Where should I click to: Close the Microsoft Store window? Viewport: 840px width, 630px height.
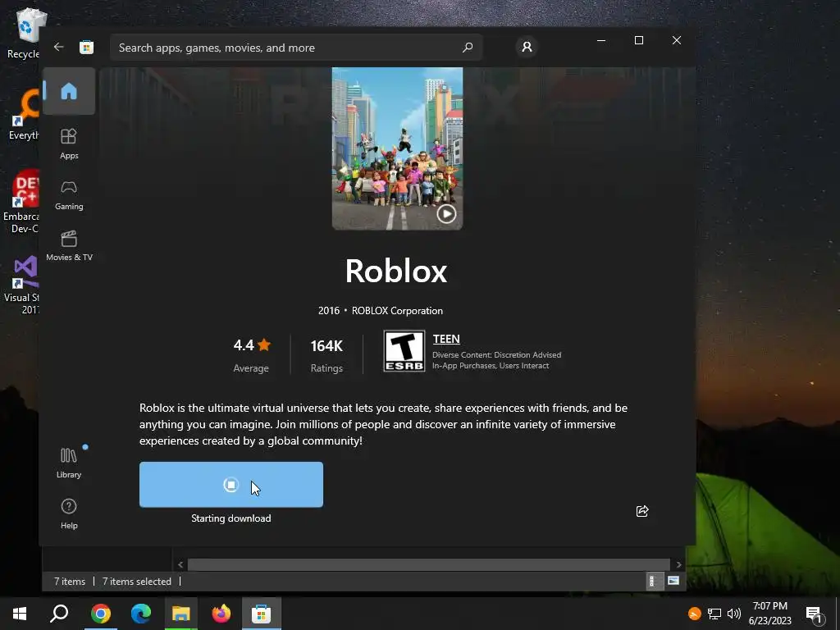[677, 40]
